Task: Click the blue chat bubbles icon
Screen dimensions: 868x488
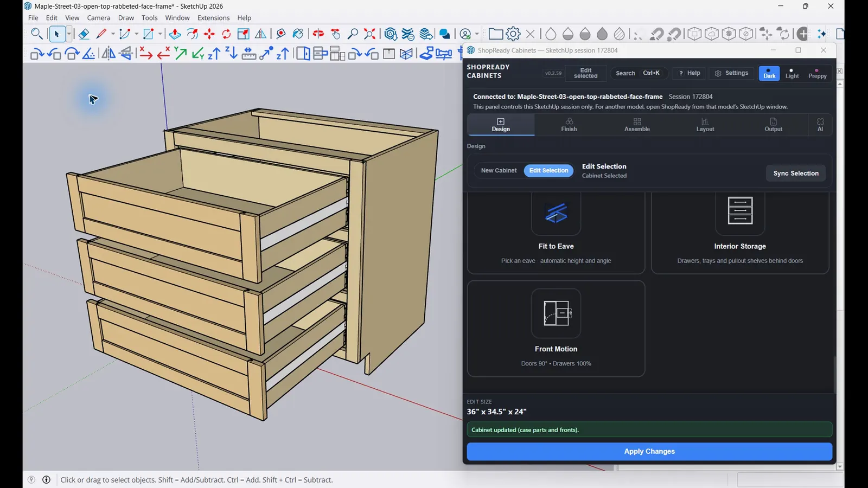Action: coord(445,34)
